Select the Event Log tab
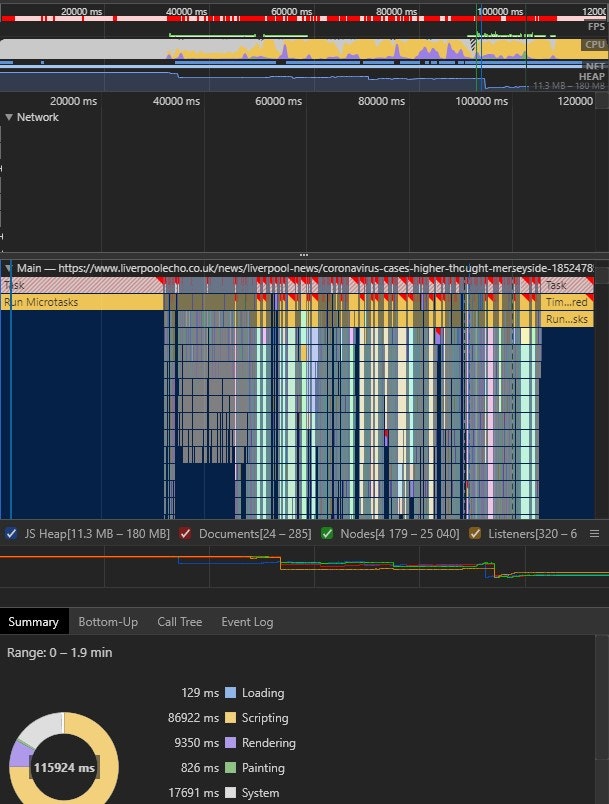The height and width of the screenshot is (804, 609). click(x=247, y=622)
